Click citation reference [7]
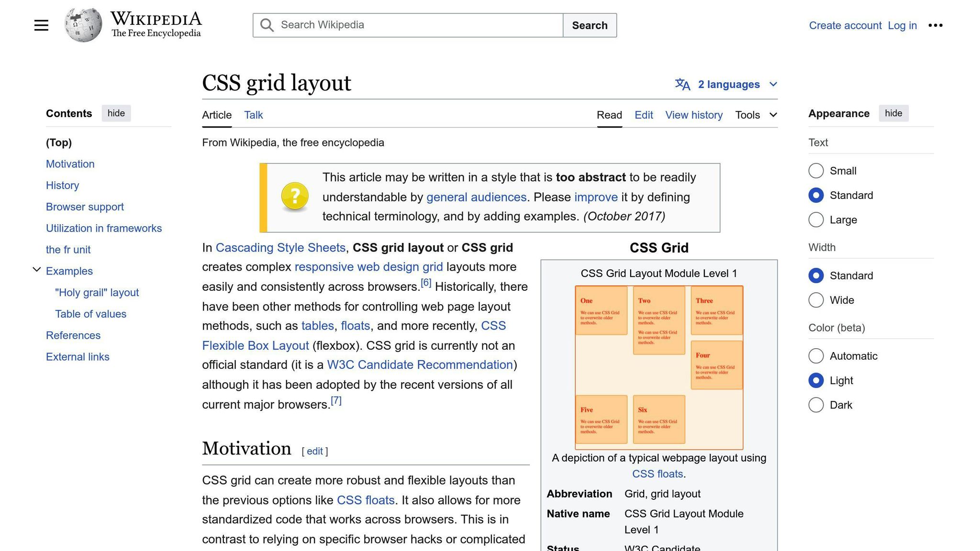Viewport: 980px width, 551px height. click(336, 401)
